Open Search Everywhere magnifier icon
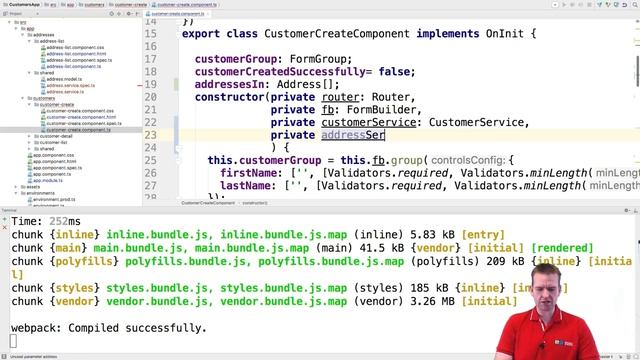 click(635, 5)
